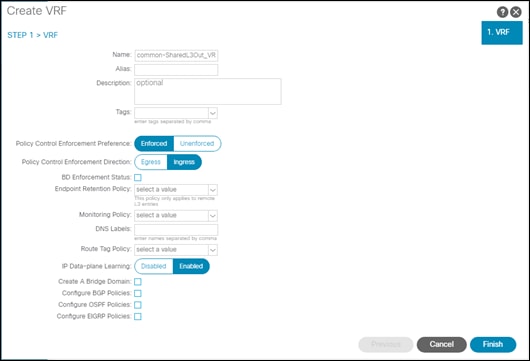
Task: Click the greyed Previous button
Action: [386, 344]
